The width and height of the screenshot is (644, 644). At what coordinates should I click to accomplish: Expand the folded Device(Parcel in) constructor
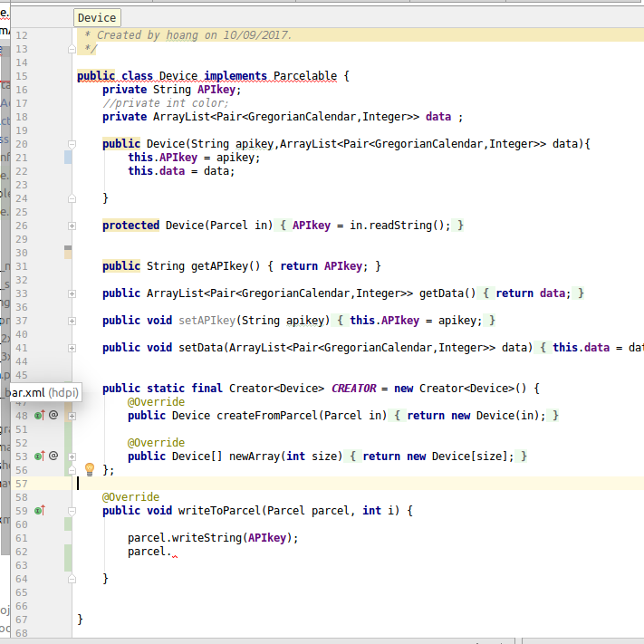pyautogui.click(x=72, y=226)
